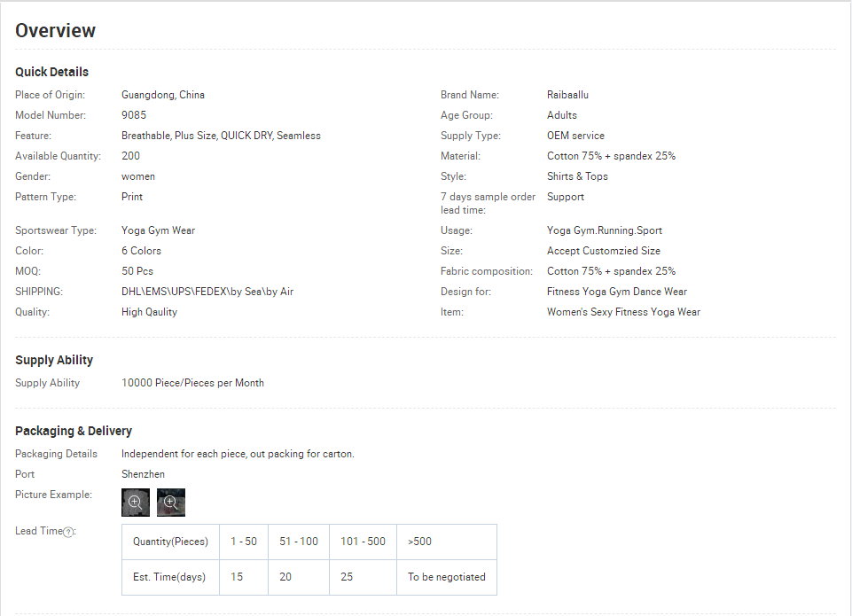The width and height of the screenshot is (852, 616).
Task: Click the Available Quantity value 200
Action: pos(130,156)
